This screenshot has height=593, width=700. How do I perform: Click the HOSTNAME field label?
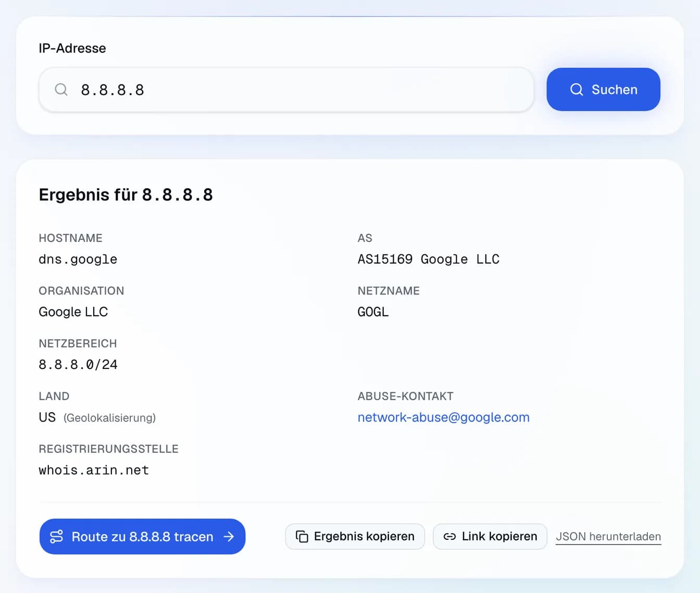71,238
